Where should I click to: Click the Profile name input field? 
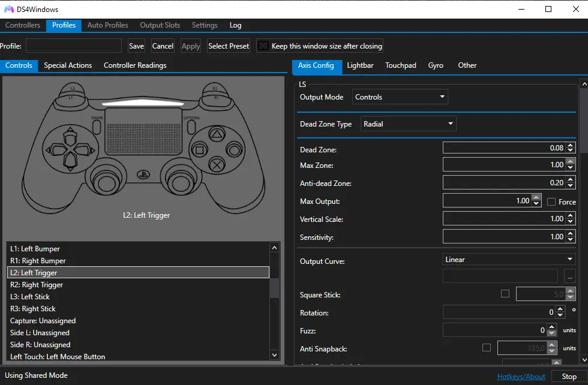pyautogui.click(x=73, y=46)
